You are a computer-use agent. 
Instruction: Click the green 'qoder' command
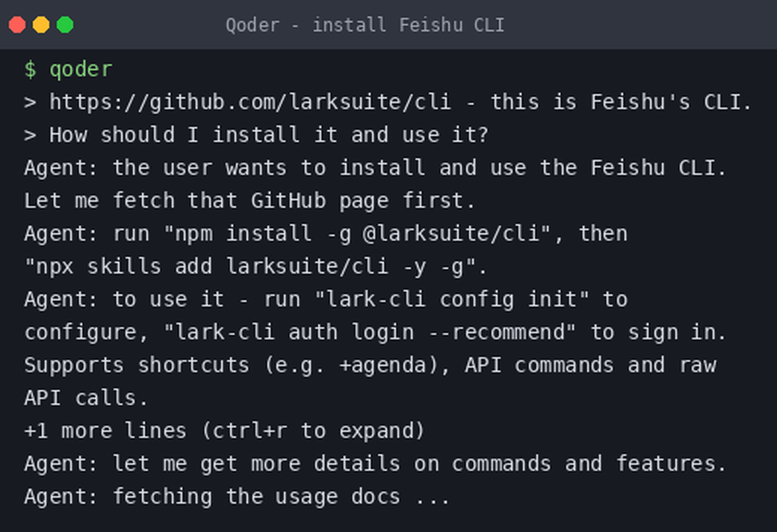click(81, 69)
